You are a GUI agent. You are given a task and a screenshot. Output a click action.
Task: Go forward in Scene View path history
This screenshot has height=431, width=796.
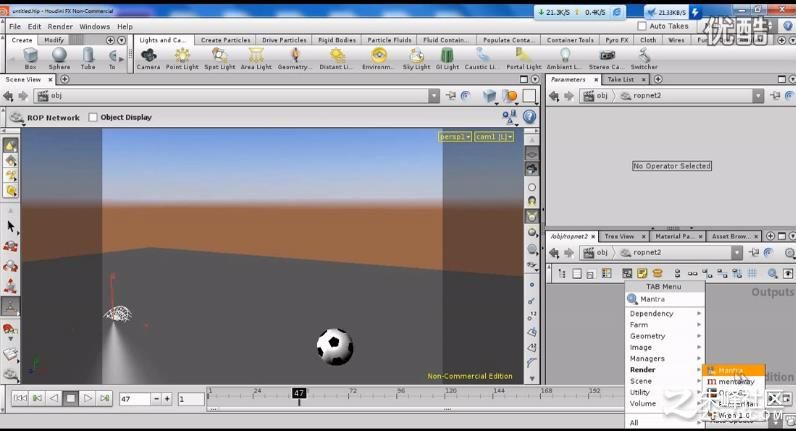pyautogui.click(x=23, y=96)
